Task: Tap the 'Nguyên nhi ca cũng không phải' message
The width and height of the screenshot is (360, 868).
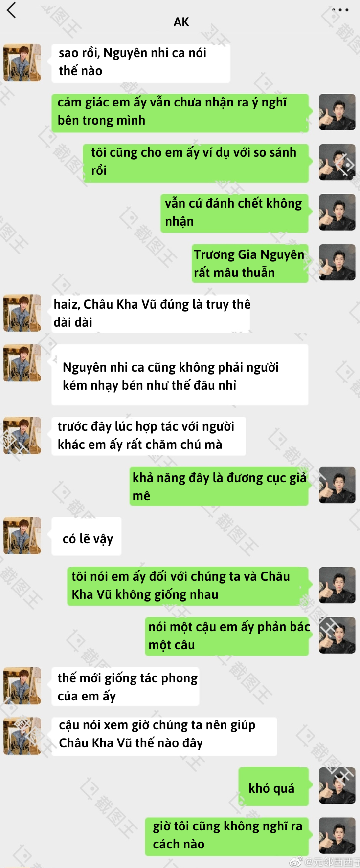Action: coord(180,375)
